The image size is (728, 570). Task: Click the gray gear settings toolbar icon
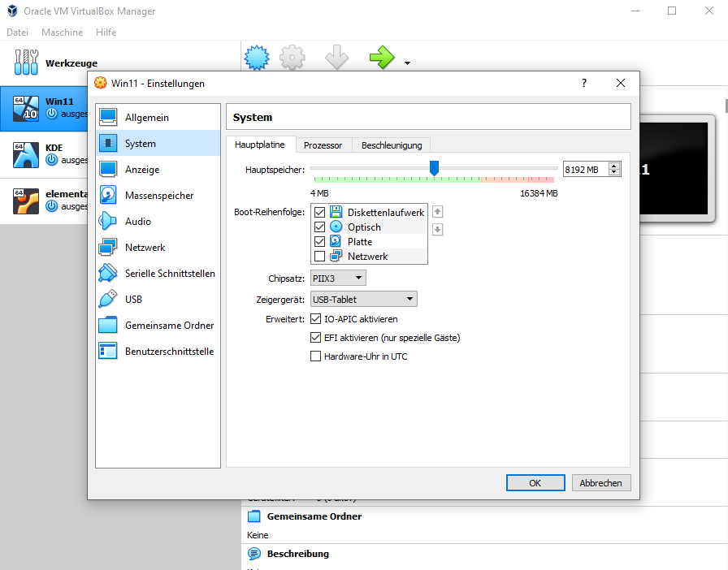click(292, 58)
